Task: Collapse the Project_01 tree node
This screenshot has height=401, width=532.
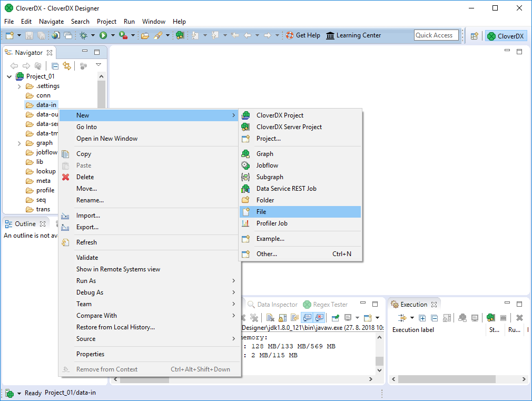Action: click(9, 76)
